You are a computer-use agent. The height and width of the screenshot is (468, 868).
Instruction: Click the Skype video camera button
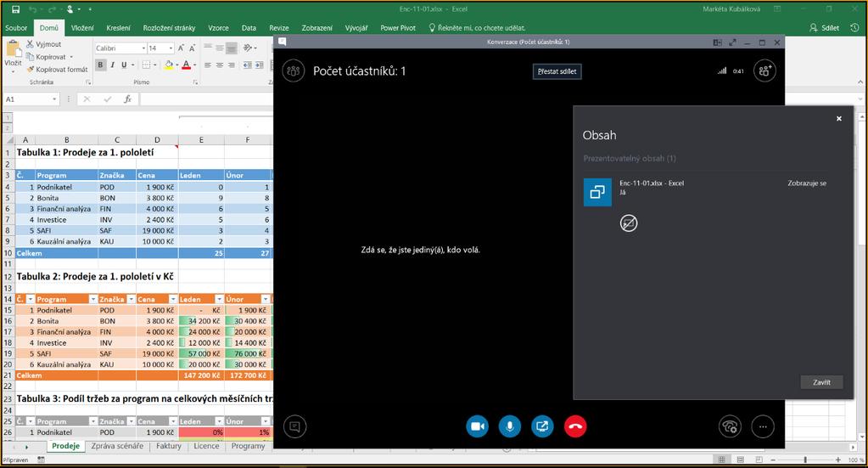tap(477, 426)
